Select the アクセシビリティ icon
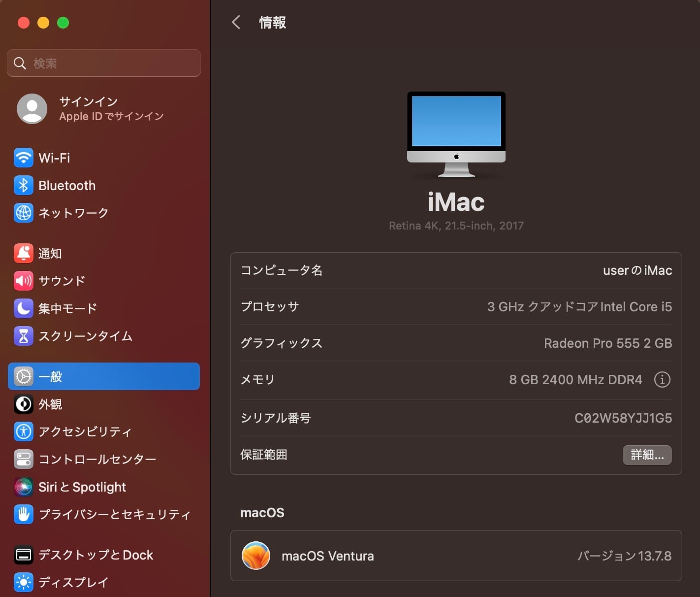The width and height of the screenshot is (700, 597). click(x=24, y=431)
